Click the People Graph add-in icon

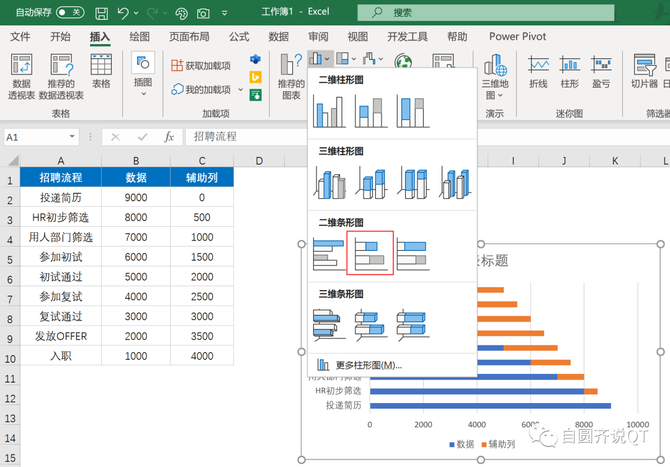[x=256, y=95]
